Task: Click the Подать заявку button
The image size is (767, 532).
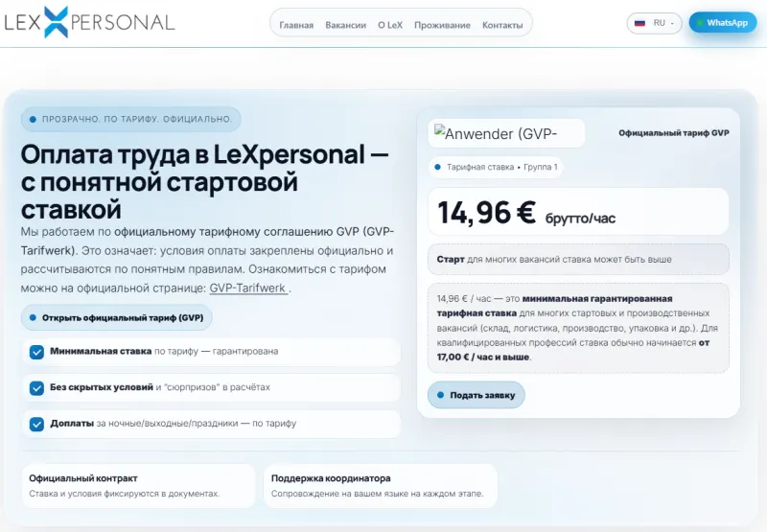Action: [x=476, y=395]
